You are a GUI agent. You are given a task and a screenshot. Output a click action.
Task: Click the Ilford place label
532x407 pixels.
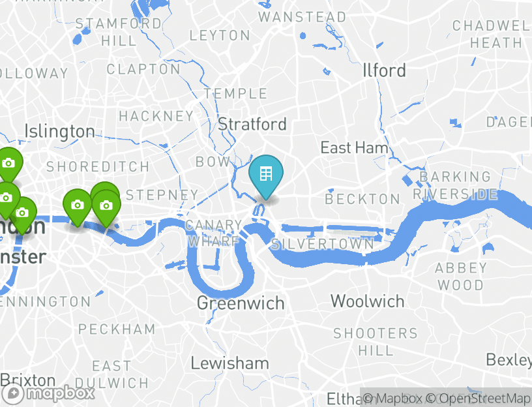tap(384, 70)
